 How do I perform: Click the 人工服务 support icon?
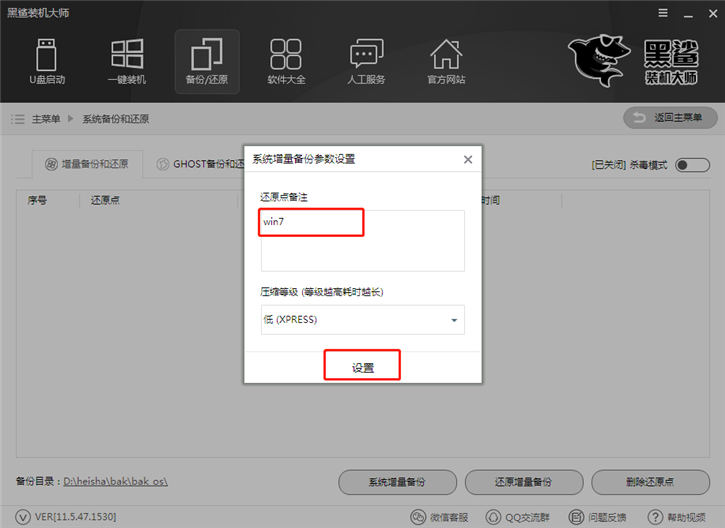[x=366, y=60]
